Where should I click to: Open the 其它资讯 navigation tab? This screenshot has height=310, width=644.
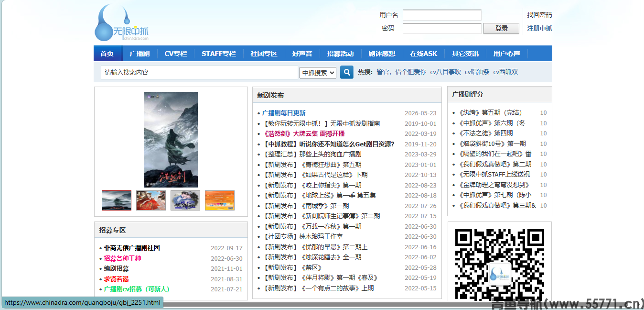pyautogui.click(x=465, y=54)
